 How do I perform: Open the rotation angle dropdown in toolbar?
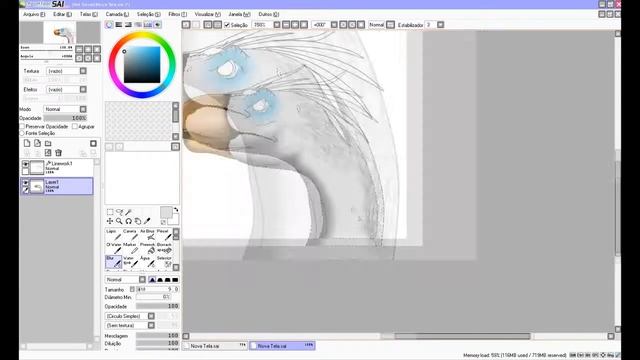(x=334, y=25)
